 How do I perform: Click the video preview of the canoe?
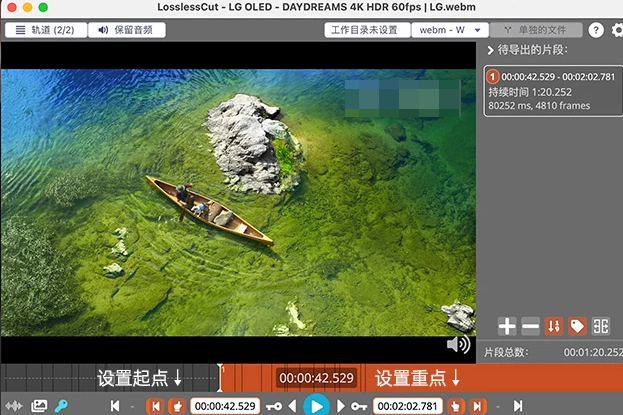(238, 203)
